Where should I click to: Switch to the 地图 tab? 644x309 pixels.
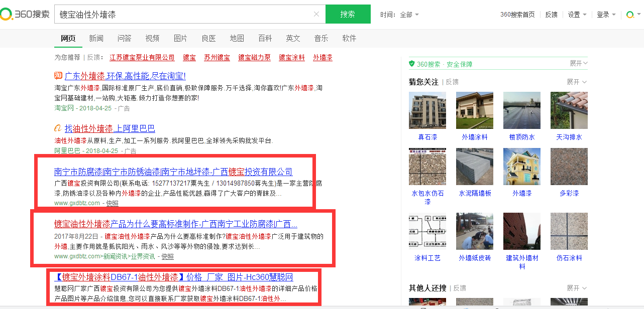coord(237,38)
